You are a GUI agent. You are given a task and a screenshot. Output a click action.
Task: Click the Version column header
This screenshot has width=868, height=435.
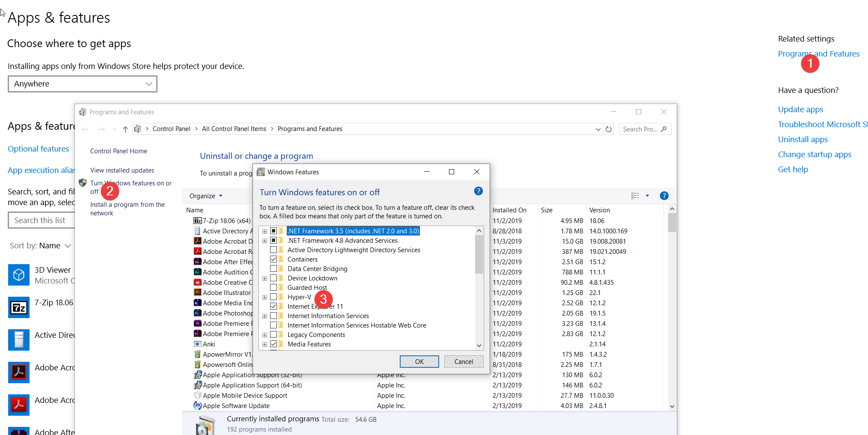[599, 210]
